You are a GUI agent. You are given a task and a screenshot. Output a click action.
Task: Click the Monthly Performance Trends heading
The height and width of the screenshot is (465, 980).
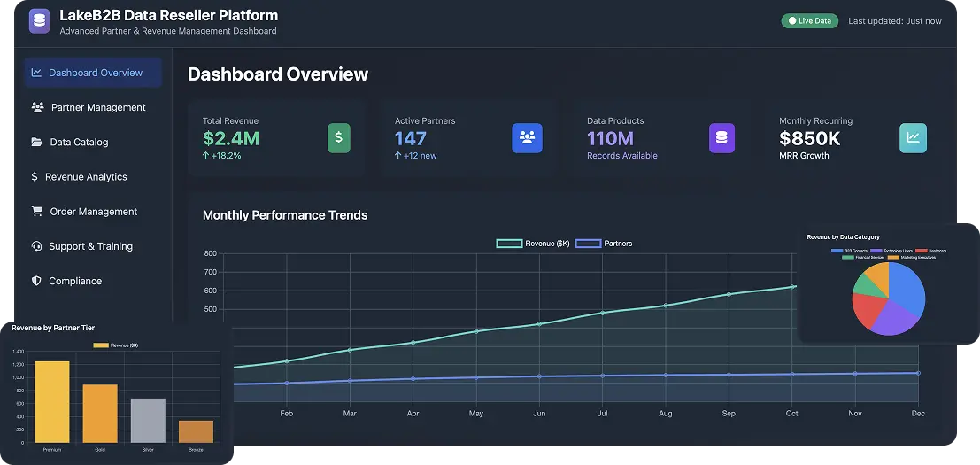coord(285,215)
